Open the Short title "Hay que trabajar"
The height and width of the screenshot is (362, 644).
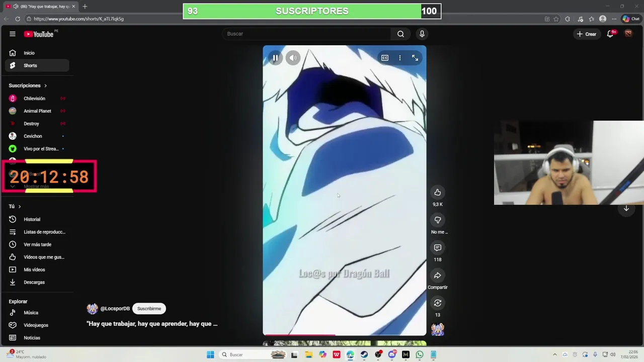pyautogui.click(x=152, y=324)
